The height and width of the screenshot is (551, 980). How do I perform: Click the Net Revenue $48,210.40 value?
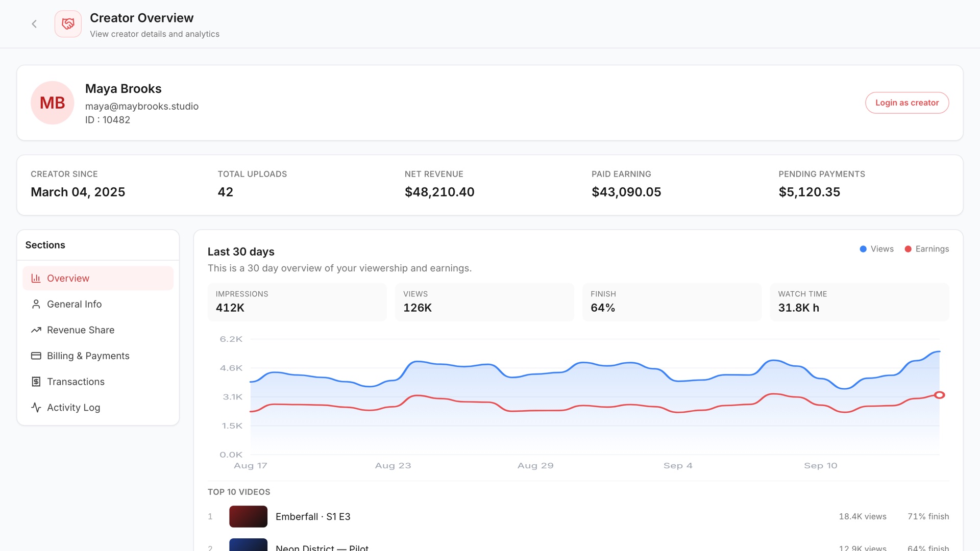click(x=439, y=192)
